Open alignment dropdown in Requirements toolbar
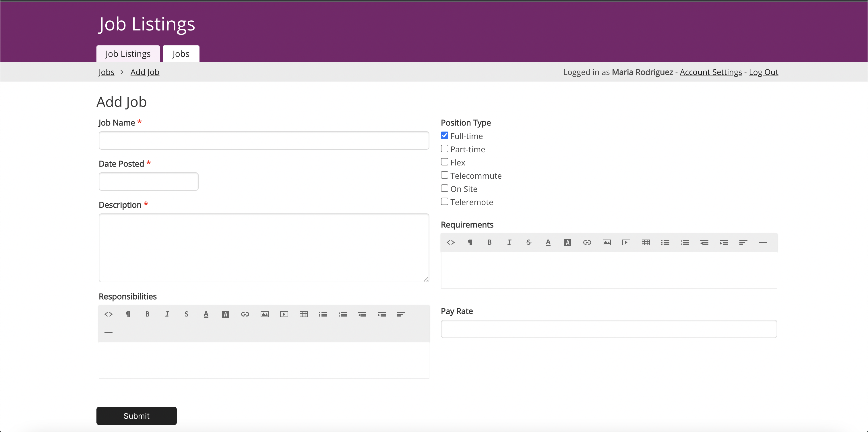The width and height of the screenshot is (868, 432). [x=743, y=242]
